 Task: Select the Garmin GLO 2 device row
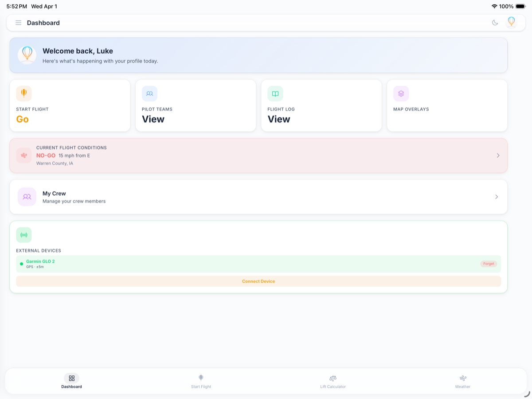(222, 264)
